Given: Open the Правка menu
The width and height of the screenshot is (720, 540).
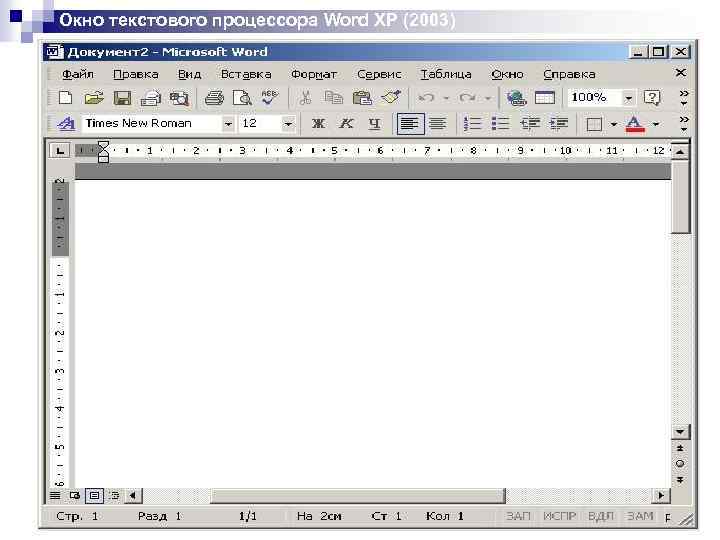Looking at the screenshot, I should tap(135, 74).
